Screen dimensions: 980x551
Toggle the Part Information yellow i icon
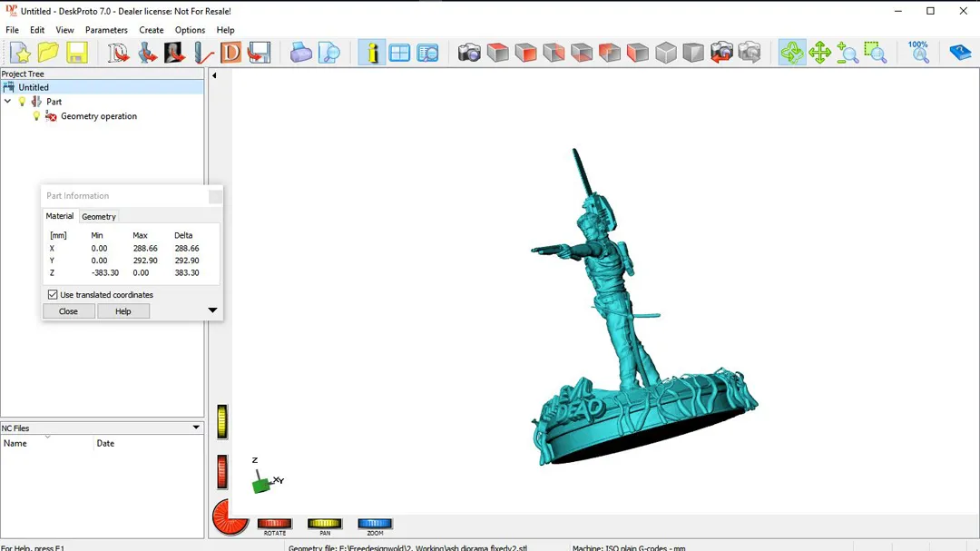click(x=372, y=53)
